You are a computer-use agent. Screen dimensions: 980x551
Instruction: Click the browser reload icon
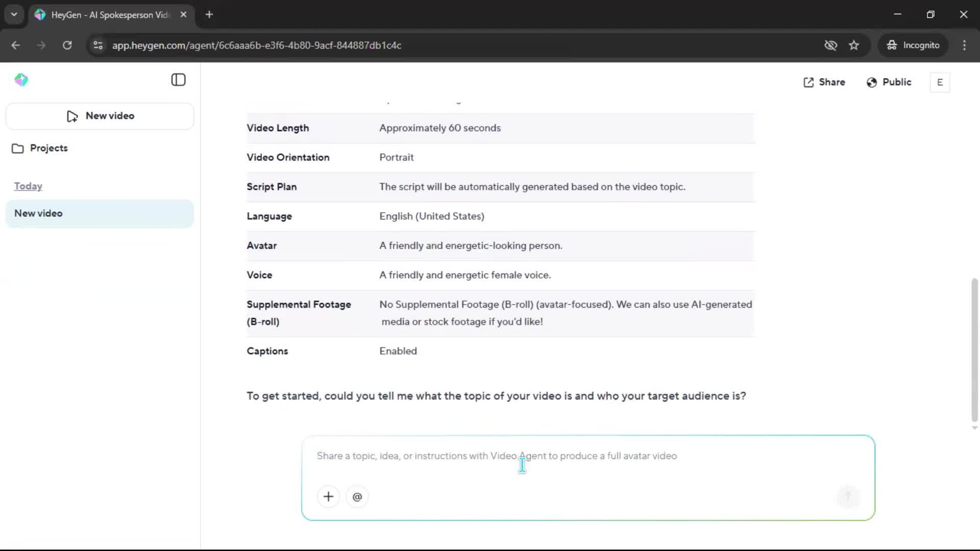pyautogui.click(x=67, y=45)
